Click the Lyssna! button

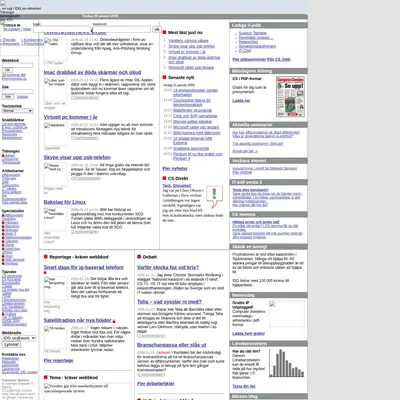(11, 344)
